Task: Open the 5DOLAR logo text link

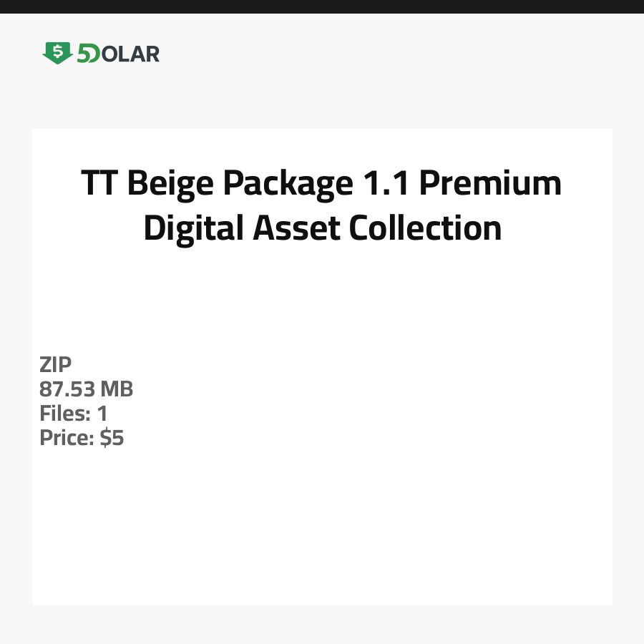Action: tap(117, 54)
